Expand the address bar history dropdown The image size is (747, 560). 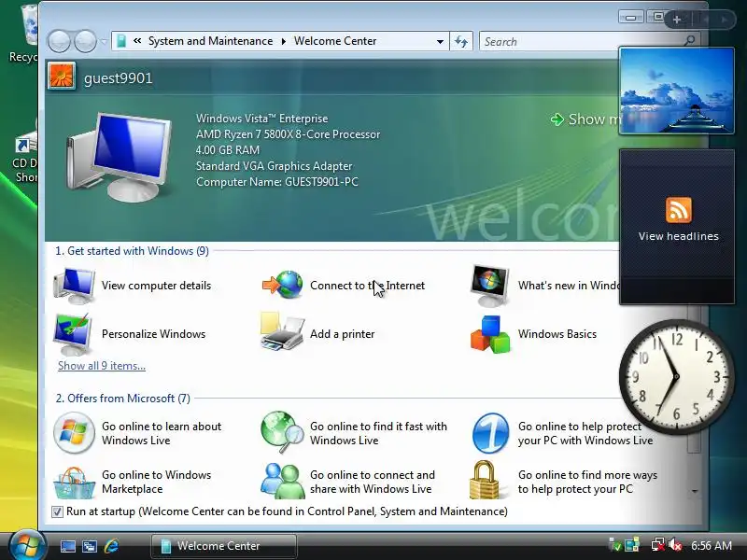[440, 41]
